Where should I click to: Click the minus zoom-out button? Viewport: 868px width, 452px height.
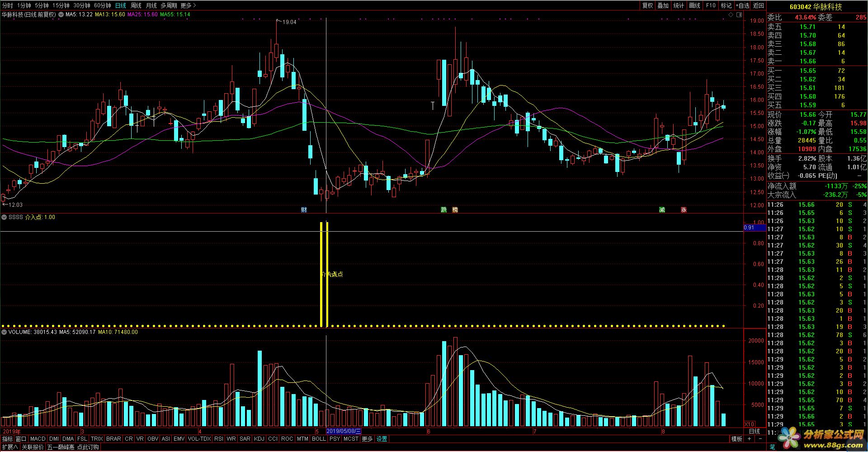(760, 439)
